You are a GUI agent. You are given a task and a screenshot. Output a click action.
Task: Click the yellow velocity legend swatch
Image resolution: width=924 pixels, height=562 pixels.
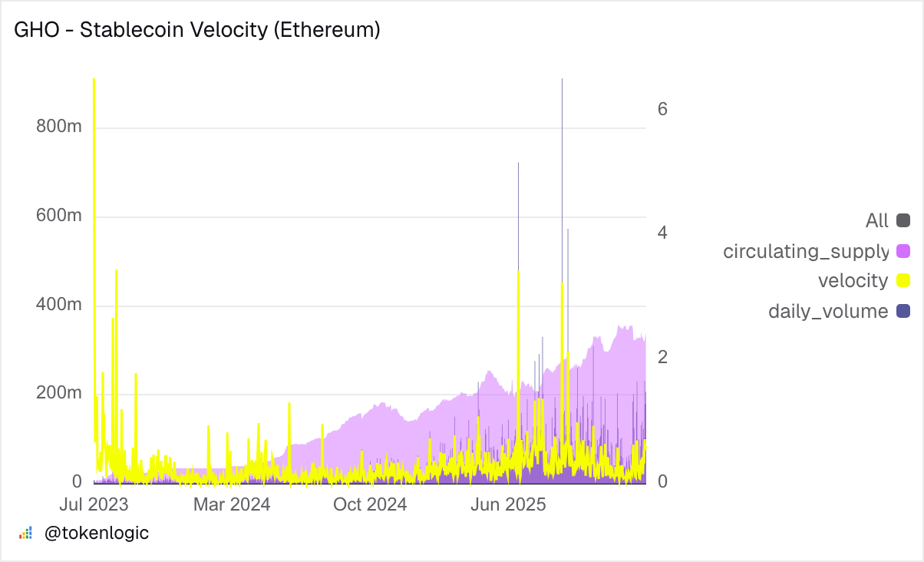coord(903,281)
